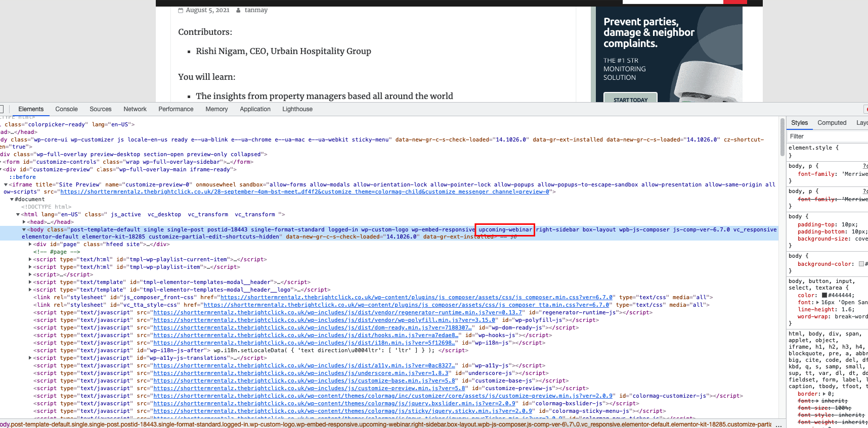Collapse the Site Preview iframe node
This screenshot has width=868, height=428.
coord(6,185)
